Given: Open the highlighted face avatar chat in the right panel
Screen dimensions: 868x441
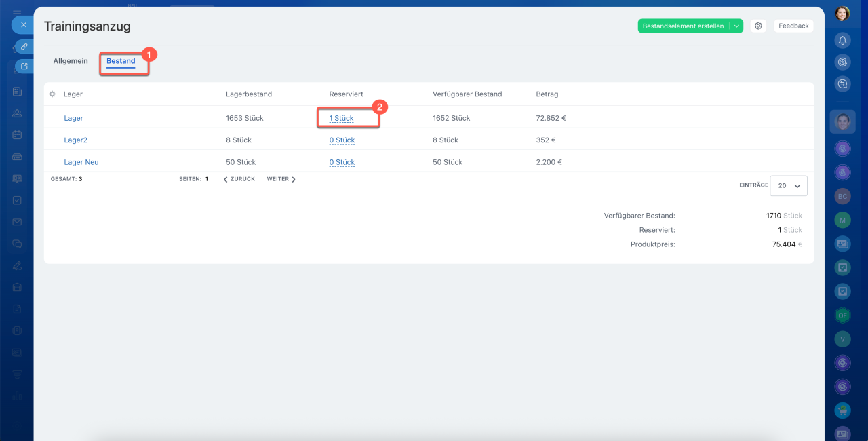Looking at the screenshot, I should 842,122.
